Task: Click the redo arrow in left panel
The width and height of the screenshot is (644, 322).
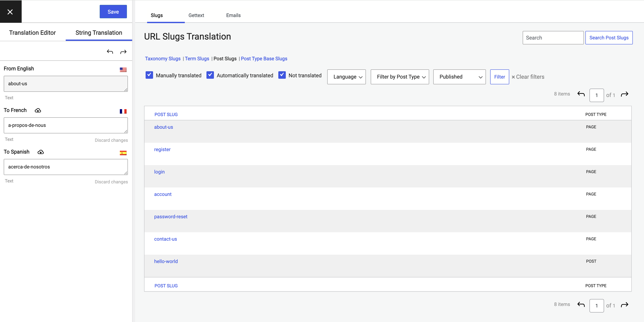Action: click(x=124, y=52)
